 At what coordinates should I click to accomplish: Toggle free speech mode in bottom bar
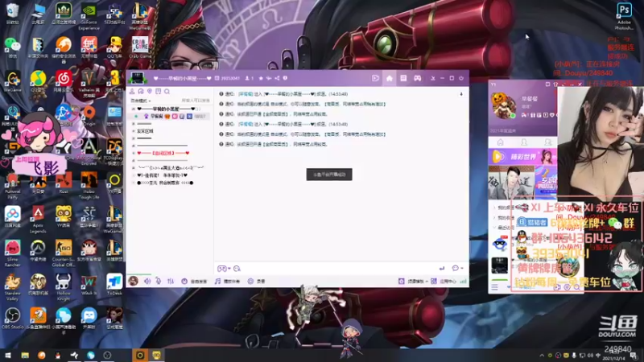(x=194, y=281)
